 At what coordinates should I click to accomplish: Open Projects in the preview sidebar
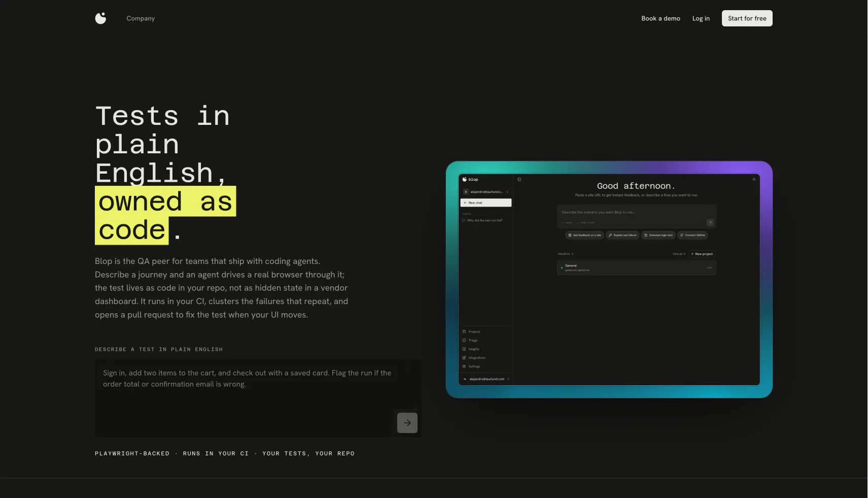click(471, 331)
